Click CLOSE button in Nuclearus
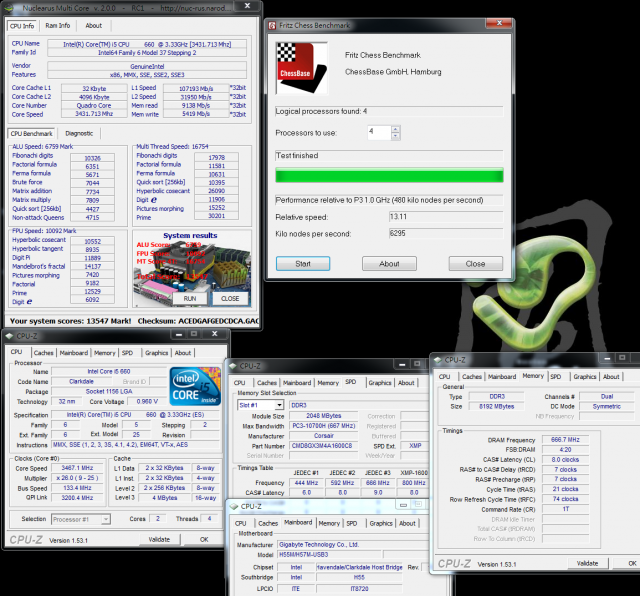 230,298
